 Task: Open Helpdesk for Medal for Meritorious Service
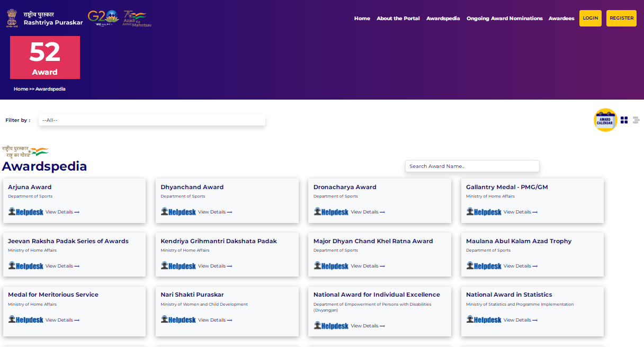click(x=26, y=320)
